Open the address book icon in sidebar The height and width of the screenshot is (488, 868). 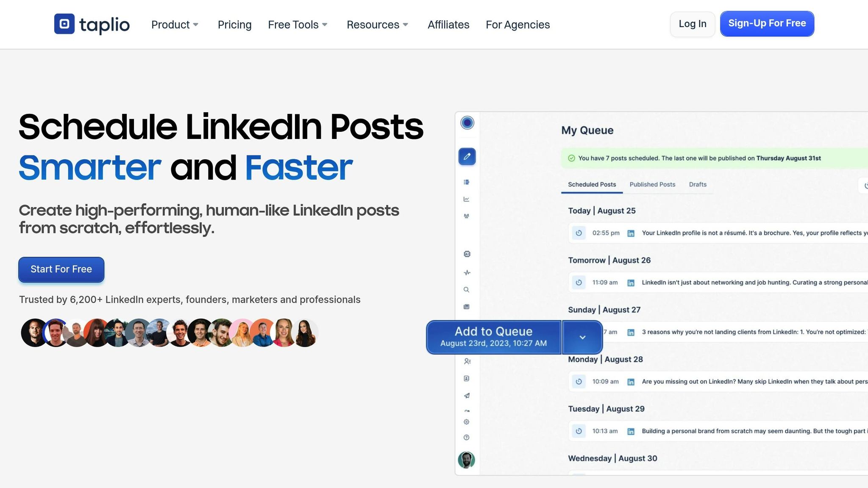[466, 378]
